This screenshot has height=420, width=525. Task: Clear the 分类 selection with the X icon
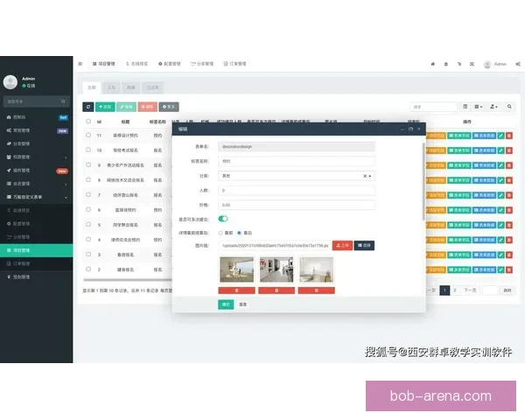365,176
